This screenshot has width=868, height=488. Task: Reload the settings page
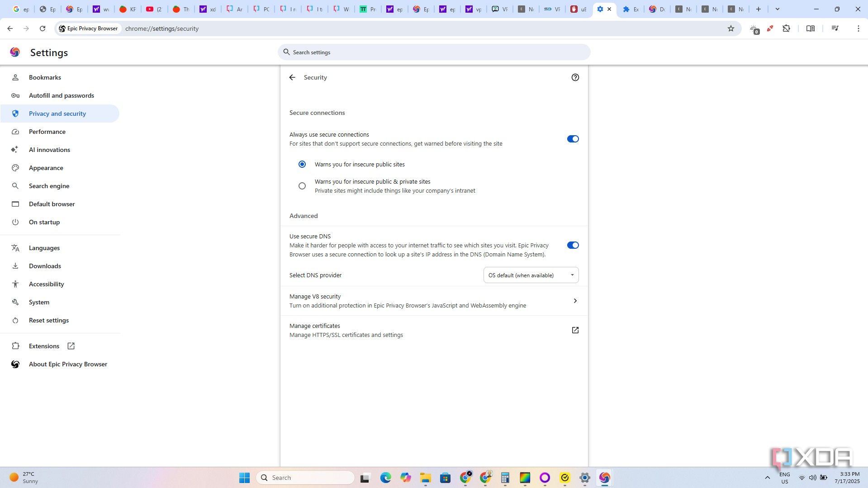[x=43, y=28]
